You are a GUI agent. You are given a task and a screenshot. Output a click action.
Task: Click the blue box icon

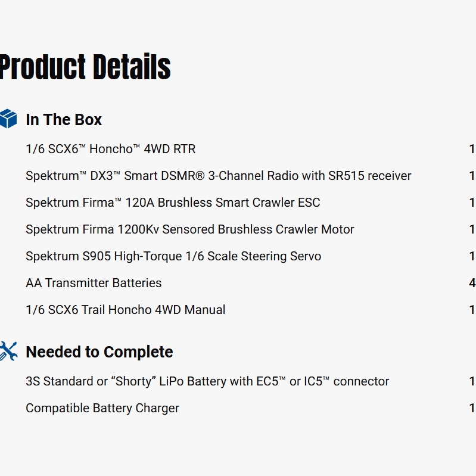coord(8,119)
